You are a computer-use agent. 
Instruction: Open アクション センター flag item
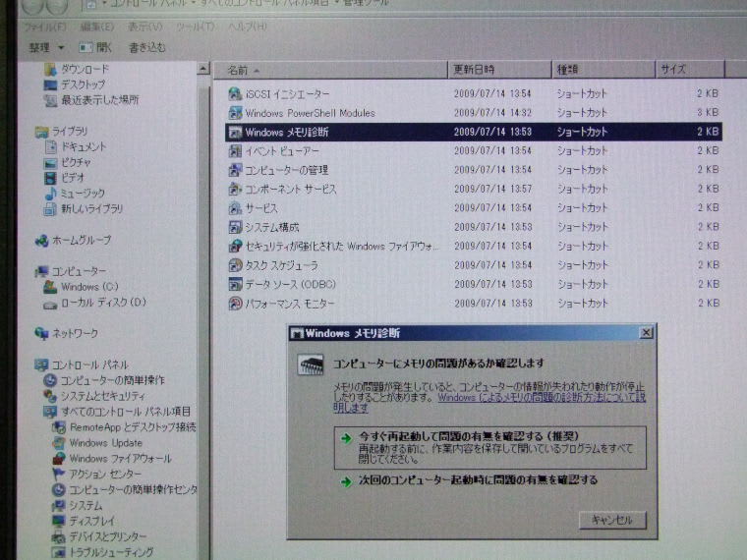click(x=96, y=475)
